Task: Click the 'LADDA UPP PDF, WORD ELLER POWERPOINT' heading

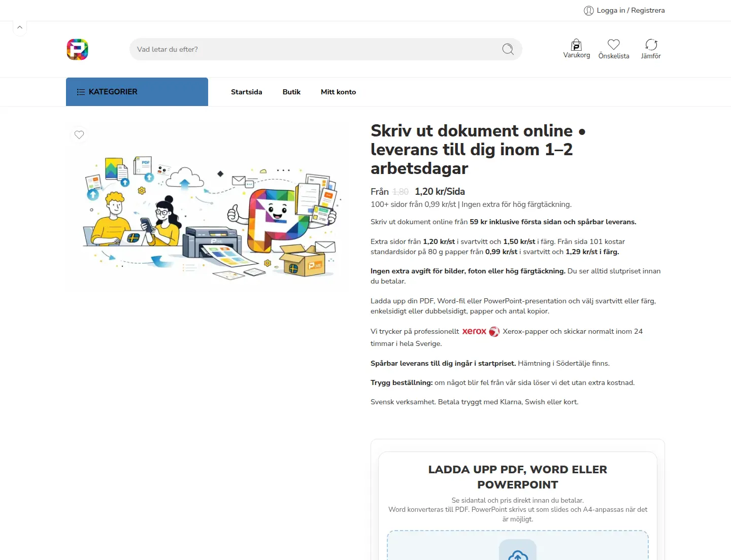Action: [518, 477]
